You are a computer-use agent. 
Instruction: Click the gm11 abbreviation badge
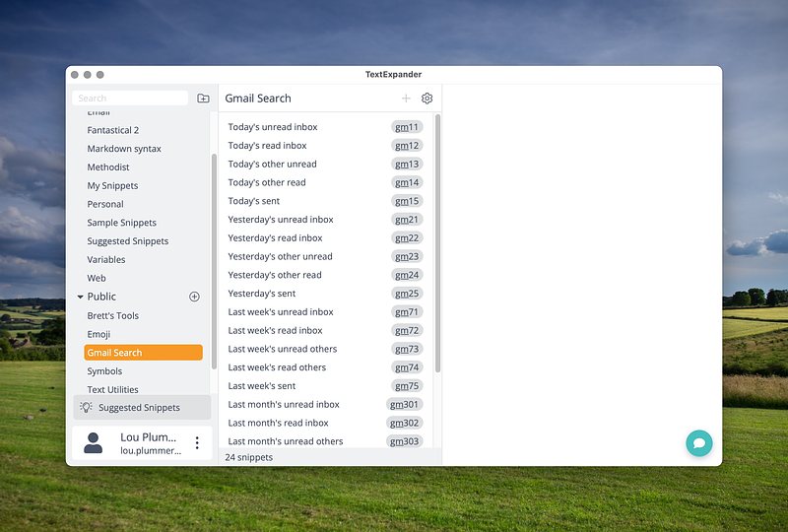(407, 127)
